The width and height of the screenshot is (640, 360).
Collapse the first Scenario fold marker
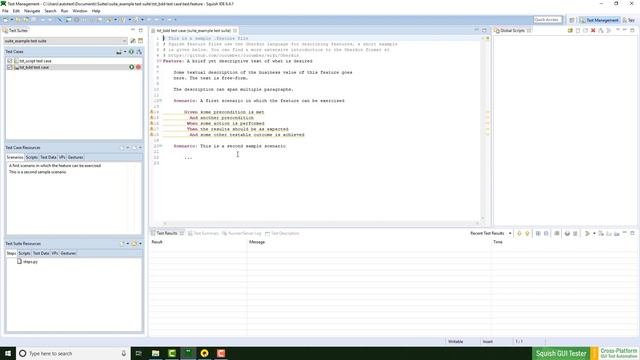pyautogui.click(x=160, y=100)
